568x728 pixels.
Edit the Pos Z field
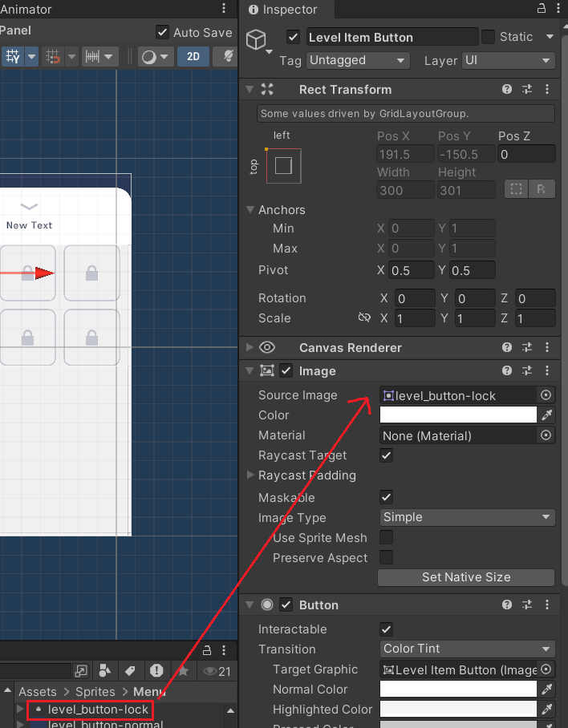526,154
